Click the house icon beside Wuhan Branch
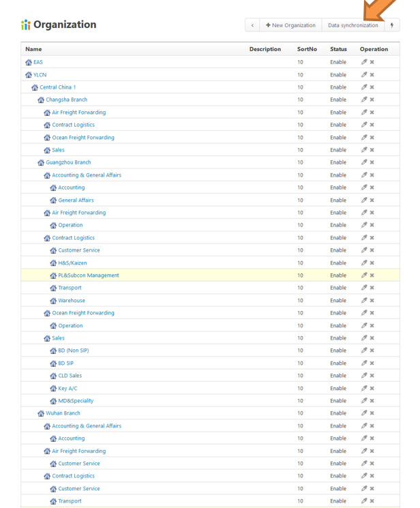This screenshot has height=508, width=420. tap(41, 413)
